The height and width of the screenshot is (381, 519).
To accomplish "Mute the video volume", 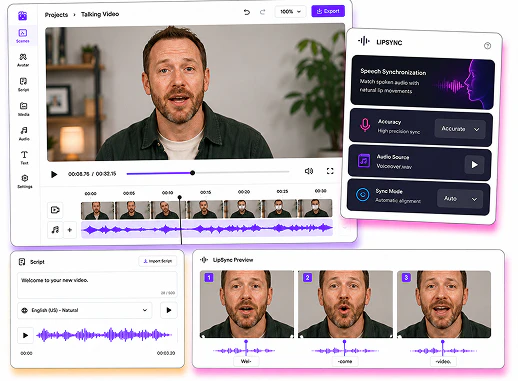I will (309, 171).
